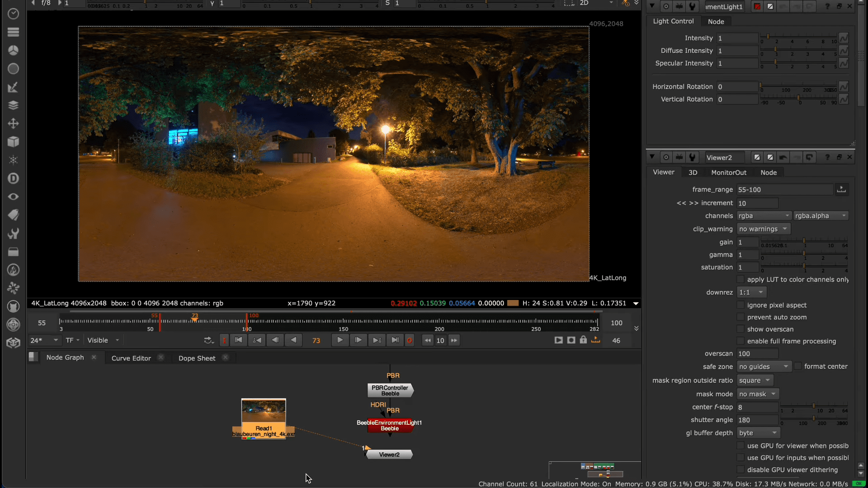Click the help question mark in Viewer2 properties
The height and width of the screenshot is (488, 868).
pos(827,157)
